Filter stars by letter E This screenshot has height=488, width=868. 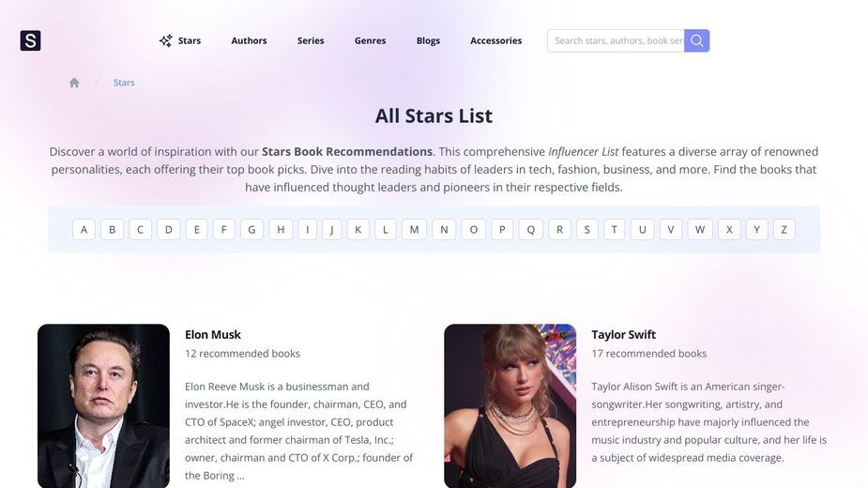196,229
